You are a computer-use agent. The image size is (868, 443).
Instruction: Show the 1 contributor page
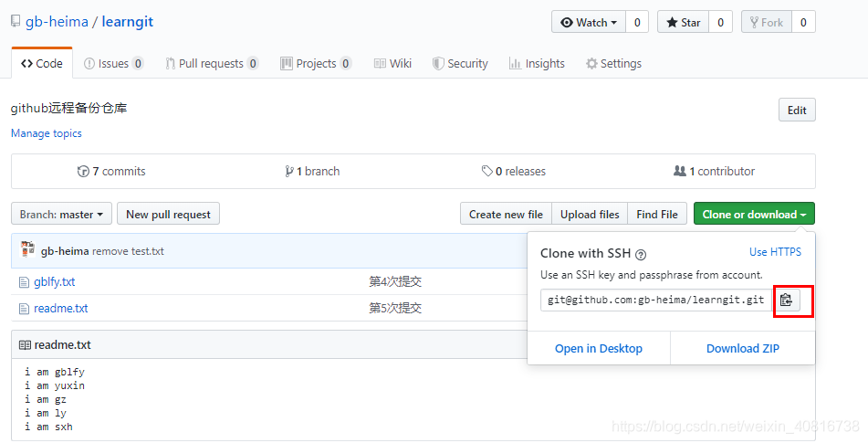[714, 172]
